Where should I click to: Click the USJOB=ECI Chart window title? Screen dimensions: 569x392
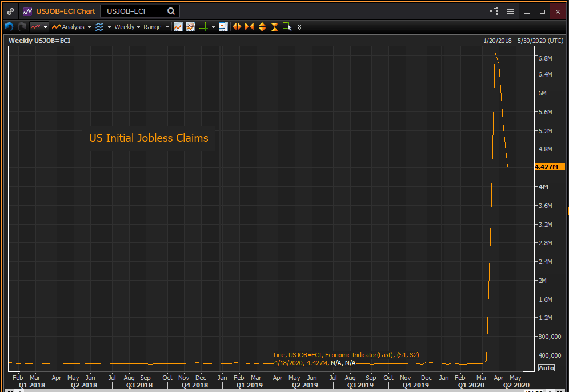[x=65, y=11]
